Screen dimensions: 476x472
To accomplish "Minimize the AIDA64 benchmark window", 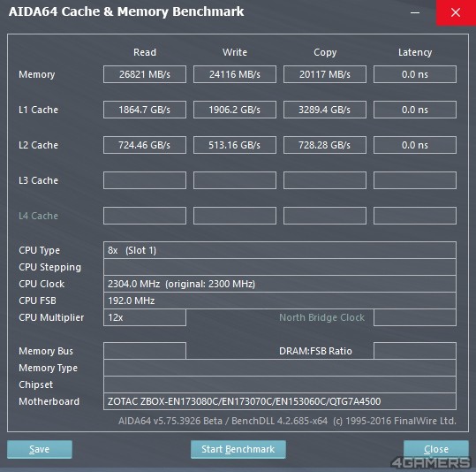I will (x=415, y=12).
